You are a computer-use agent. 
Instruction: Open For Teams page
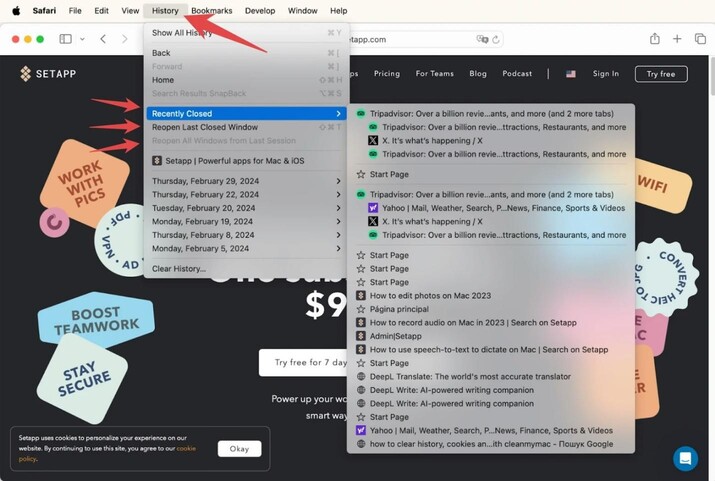[435, 73]
